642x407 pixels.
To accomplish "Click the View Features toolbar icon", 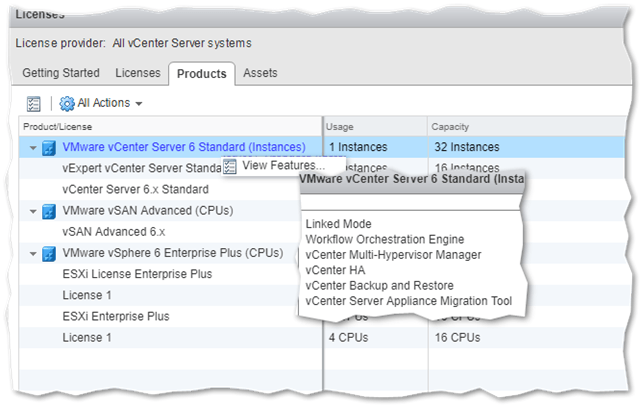I will (33, 104).
